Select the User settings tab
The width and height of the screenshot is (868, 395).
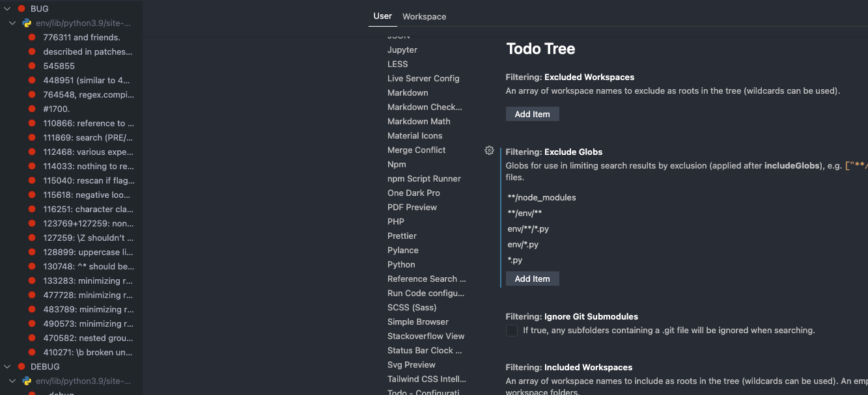pyautogui.click(x=382, y=16)
